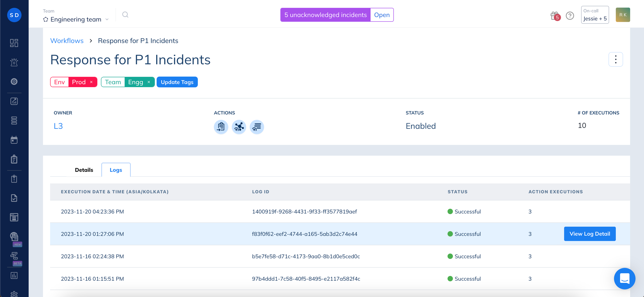Open the RK user avatar
This screenshot has width=644, height=297.
pyautogui.click(x=623, y=15)
